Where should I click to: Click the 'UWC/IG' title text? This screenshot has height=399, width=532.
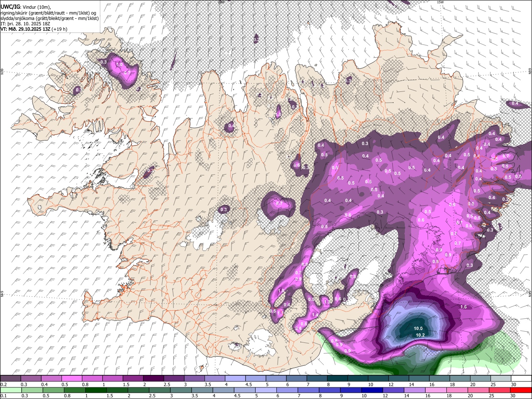click(10, 7)
